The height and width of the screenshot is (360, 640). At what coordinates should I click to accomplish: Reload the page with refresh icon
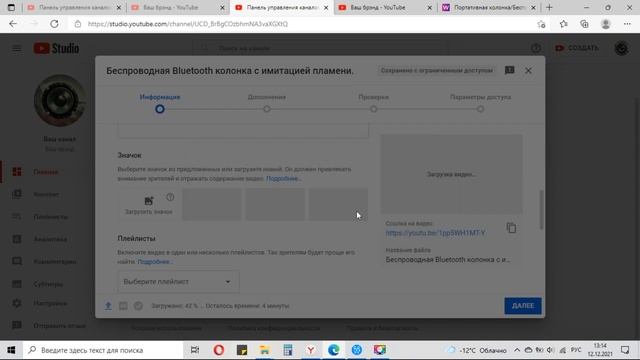coord(54,24)
